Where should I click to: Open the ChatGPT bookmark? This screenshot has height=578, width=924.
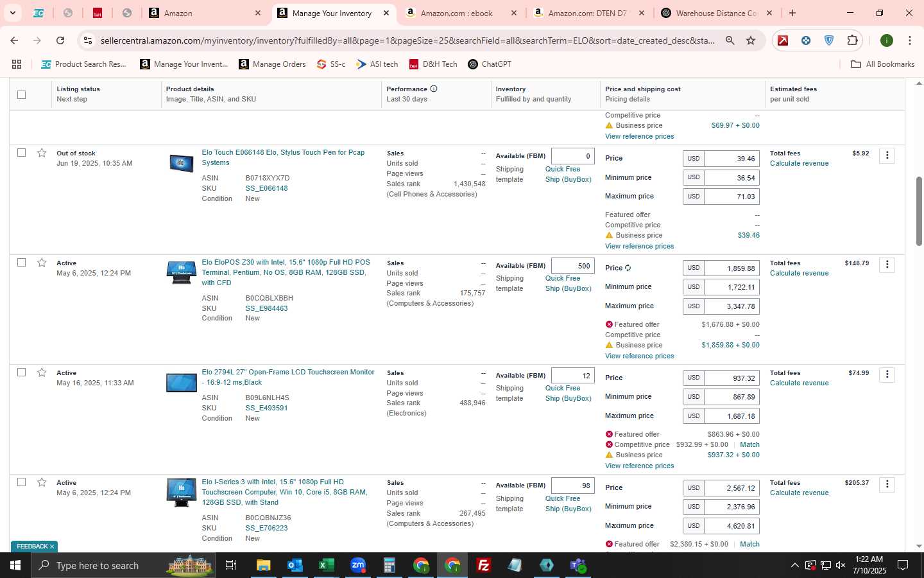click(490, 64)
